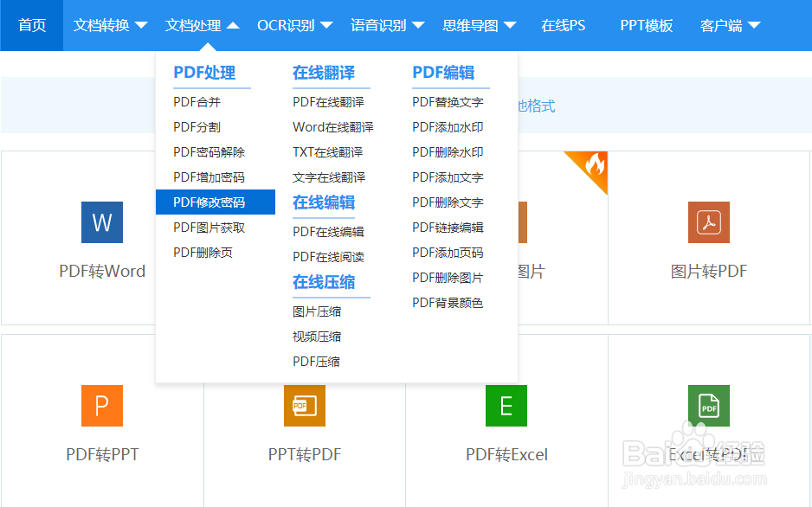The width and height of the screenshot is (812, 507).
Task: Click the PDF转Excel green E icon
Action: [506, 406]
